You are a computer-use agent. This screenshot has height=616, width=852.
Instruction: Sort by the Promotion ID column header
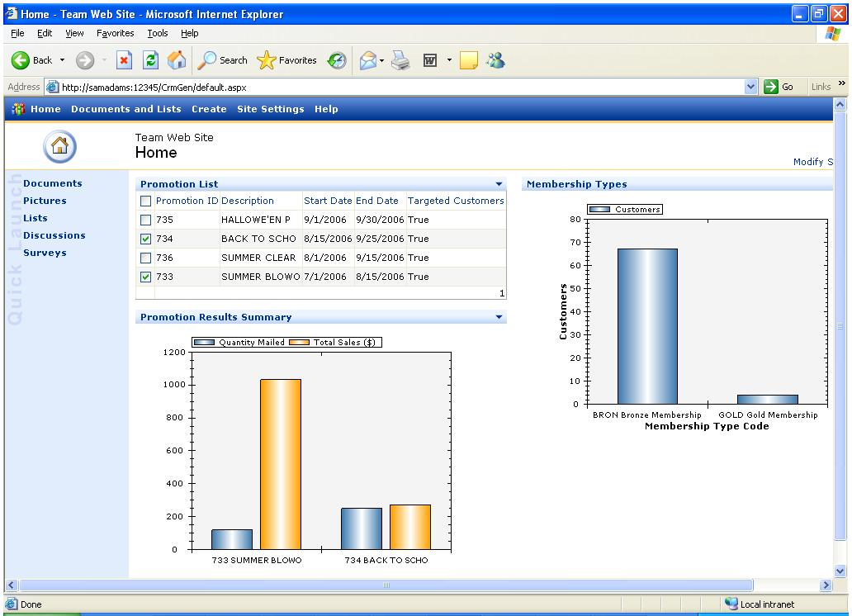[x=187, y=201]
